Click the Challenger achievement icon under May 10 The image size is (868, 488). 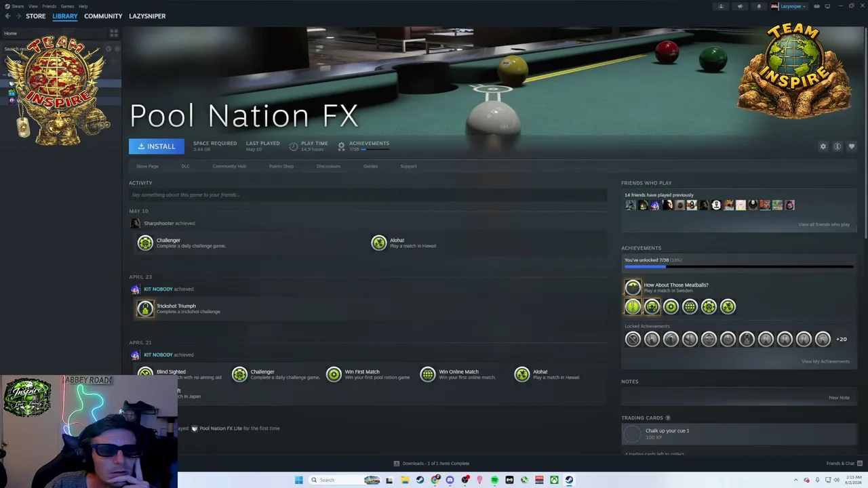pyautogui.click(x=145, y=243)
